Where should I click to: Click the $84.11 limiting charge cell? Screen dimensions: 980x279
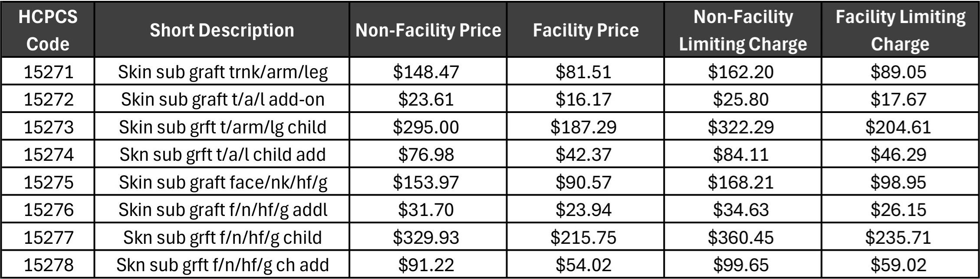click(x=740, y=154)
